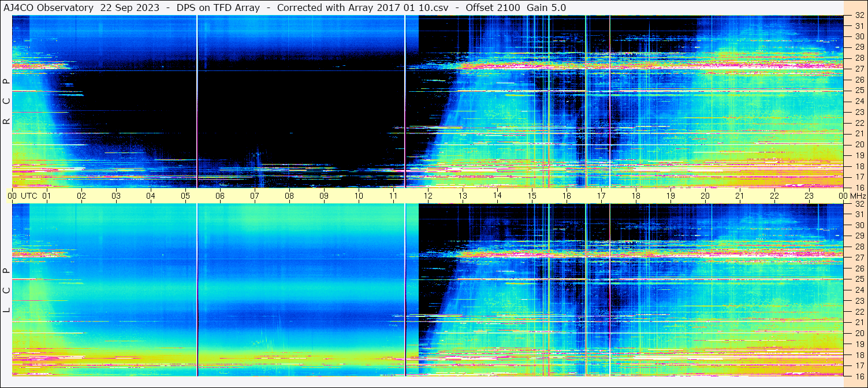Click the RCP label of upper spectrogram

point(6,102)
